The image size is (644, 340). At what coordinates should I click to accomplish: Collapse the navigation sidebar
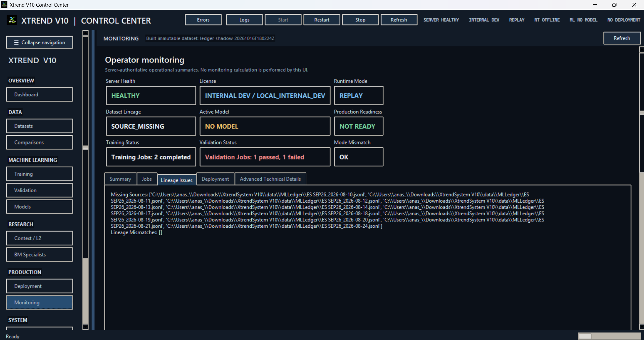[x=39, y=42]
